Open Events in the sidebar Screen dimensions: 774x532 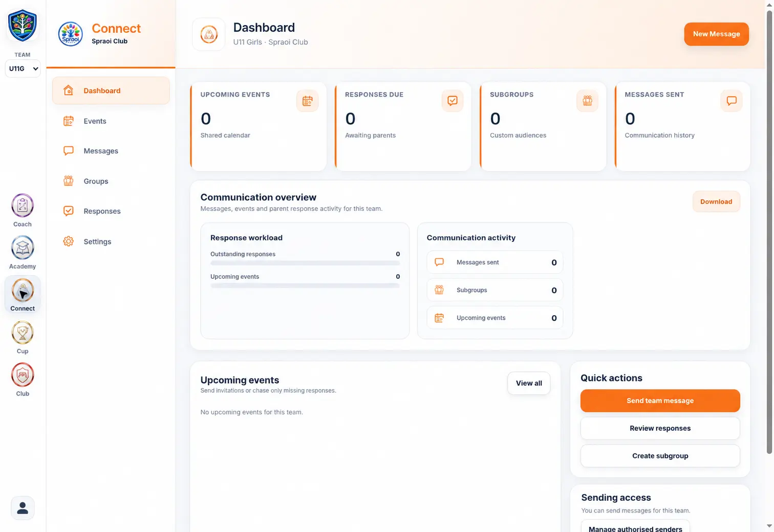pos(111,121)
